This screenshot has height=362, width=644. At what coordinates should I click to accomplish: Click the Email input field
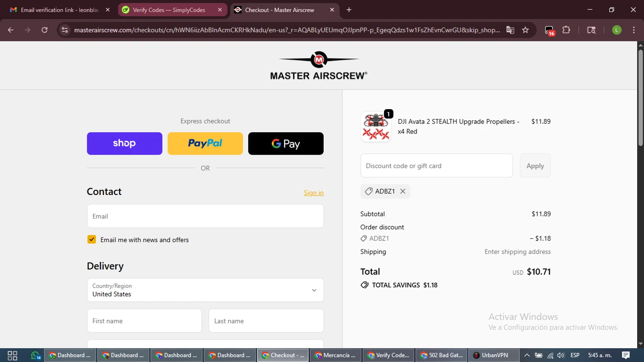click(205, 216)
